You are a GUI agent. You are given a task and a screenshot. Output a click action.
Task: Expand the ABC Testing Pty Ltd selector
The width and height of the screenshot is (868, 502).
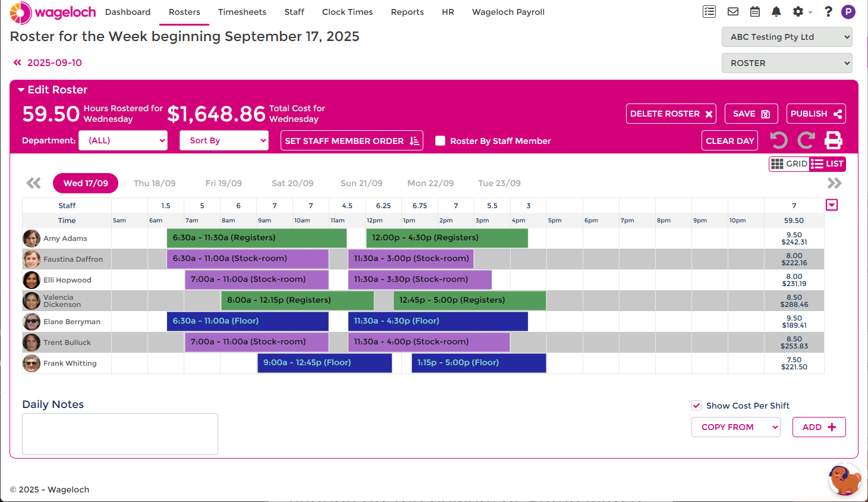click(787, 37)
